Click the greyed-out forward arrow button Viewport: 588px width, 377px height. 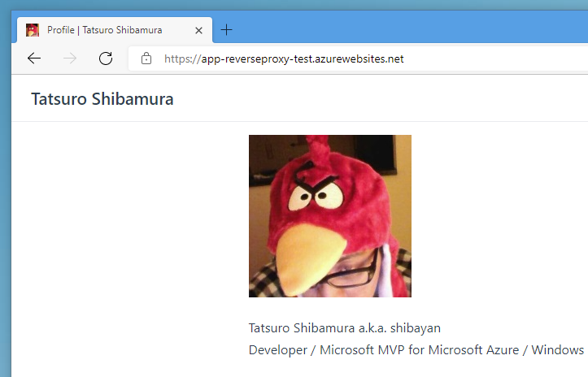[x=70, y=58]
